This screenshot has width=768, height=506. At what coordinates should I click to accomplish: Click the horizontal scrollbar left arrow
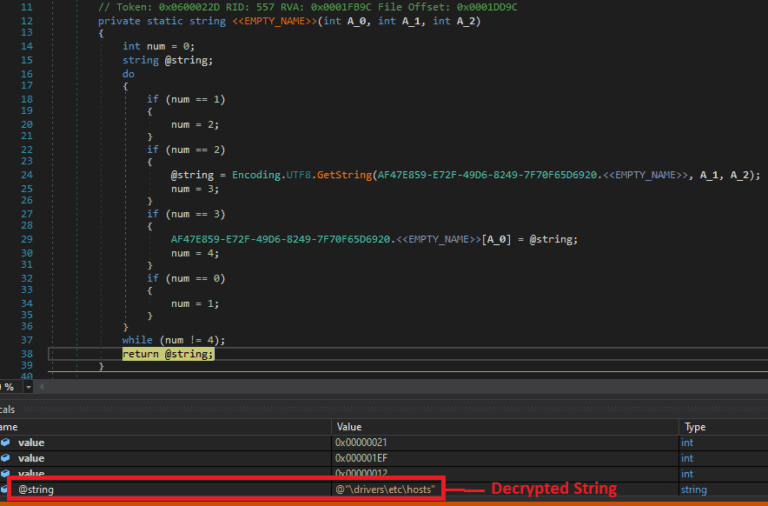tap(41, 387)
